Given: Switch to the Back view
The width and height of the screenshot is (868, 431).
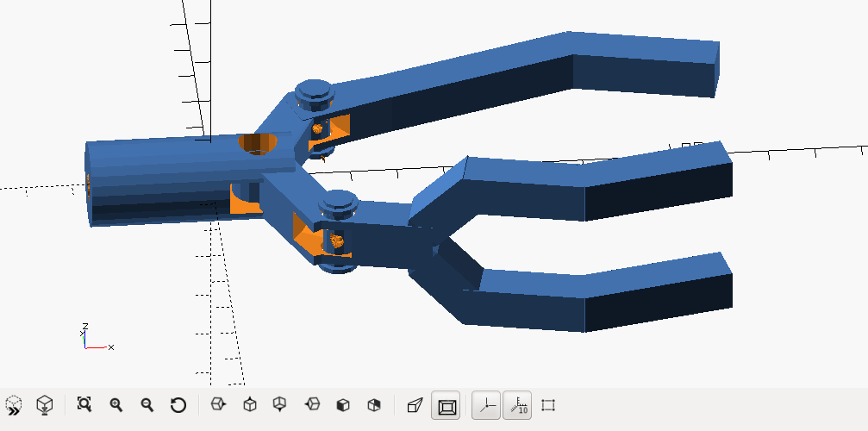Looking at the screenshot, I should (x=374, y=404).
